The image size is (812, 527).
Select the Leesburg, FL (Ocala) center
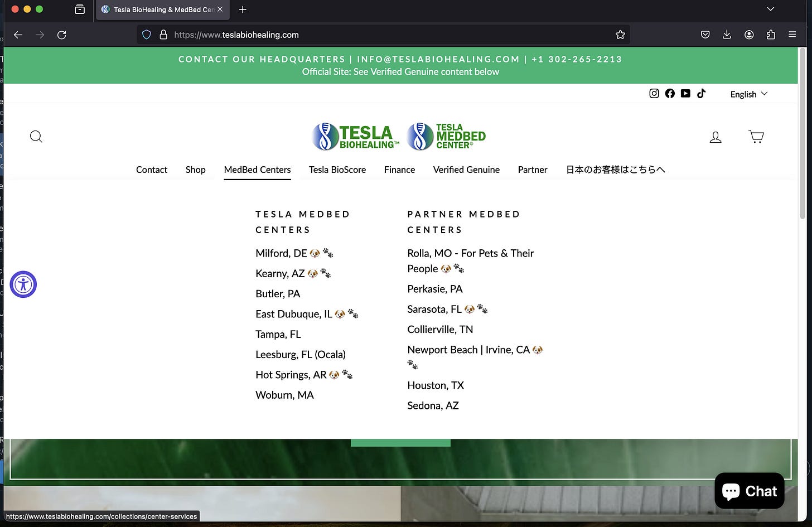pos(301,355)
